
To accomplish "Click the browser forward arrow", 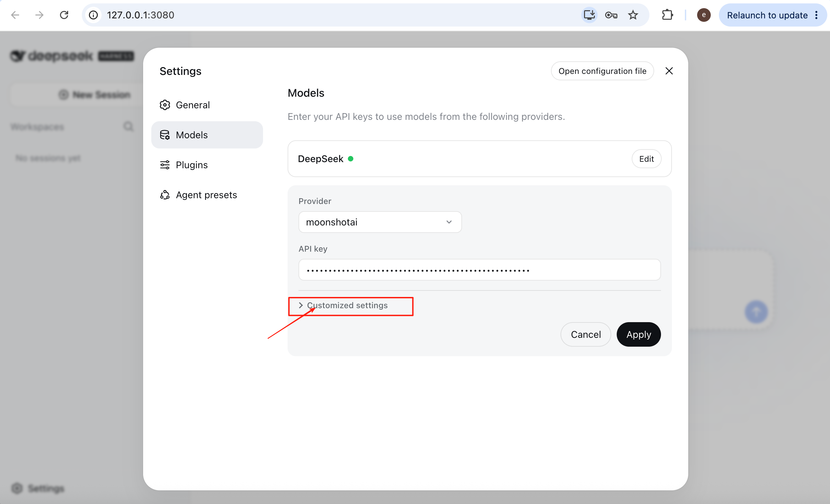I will point(40,15).
